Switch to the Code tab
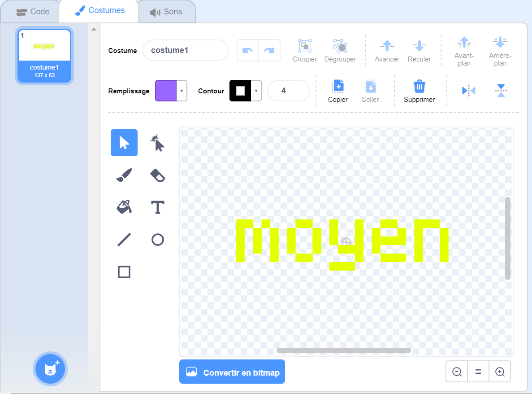The height and width of the screenshot is (394, 532). (33, 12)
